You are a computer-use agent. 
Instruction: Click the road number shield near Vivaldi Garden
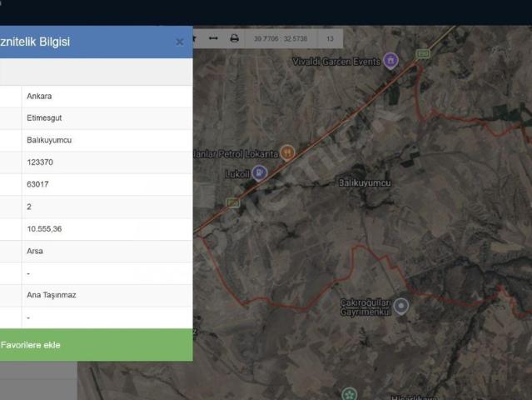click(423, 53)
